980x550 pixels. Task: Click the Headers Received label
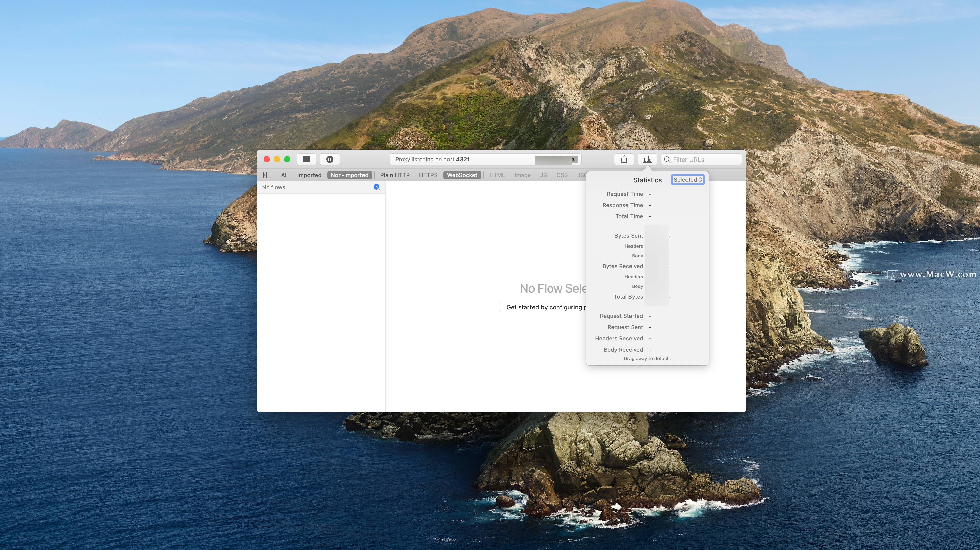tap(619, 338)
